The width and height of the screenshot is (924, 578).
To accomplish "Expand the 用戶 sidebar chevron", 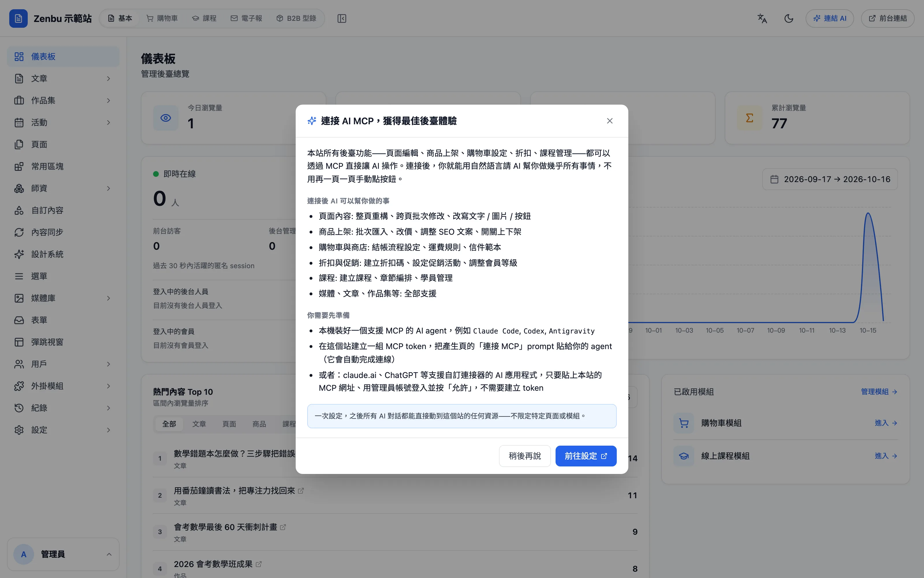I will [x=109, y=364].
